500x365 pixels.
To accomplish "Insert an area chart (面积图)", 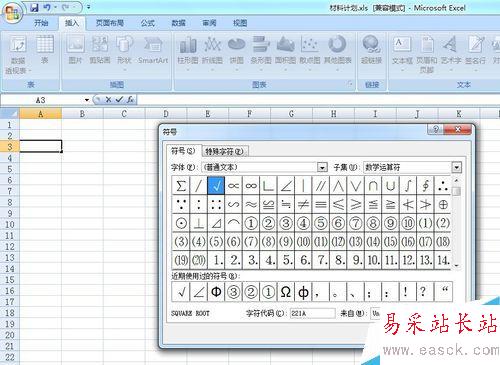I will [285, 53].
